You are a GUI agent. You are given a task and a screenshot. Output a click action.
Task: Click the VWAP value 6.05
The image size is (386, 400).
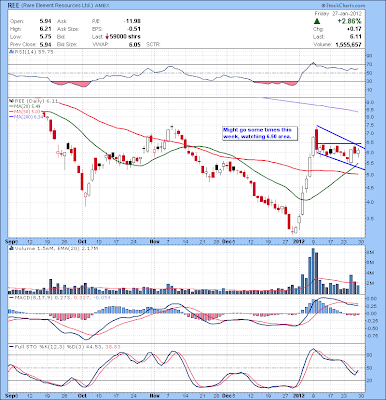click(135, 44)
